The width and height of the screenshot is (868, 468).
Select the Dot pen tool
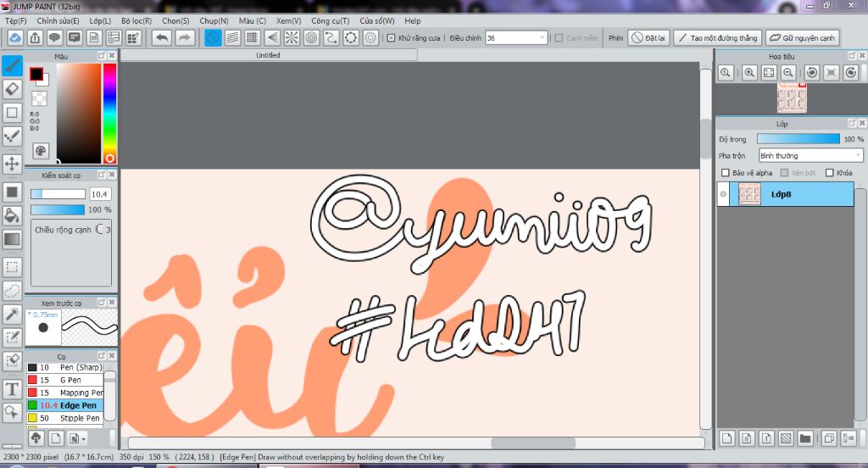pos(12,136)
